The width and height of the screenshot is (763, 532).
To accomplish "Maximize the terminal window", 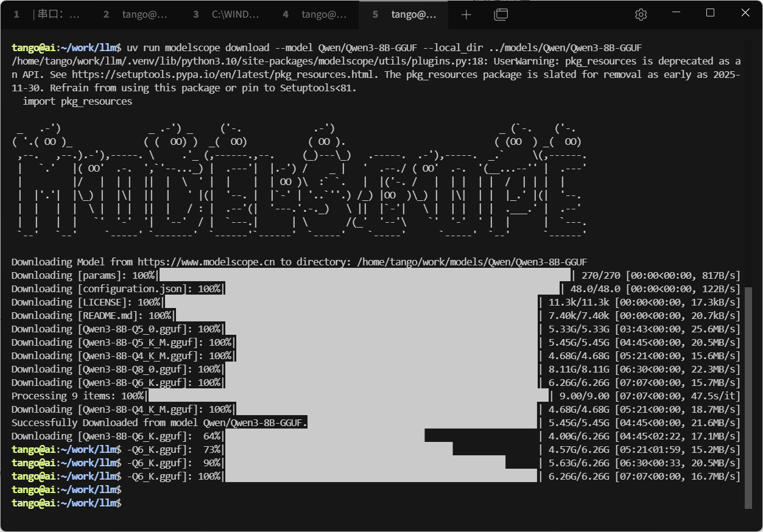I will click(x=710, y=13).
